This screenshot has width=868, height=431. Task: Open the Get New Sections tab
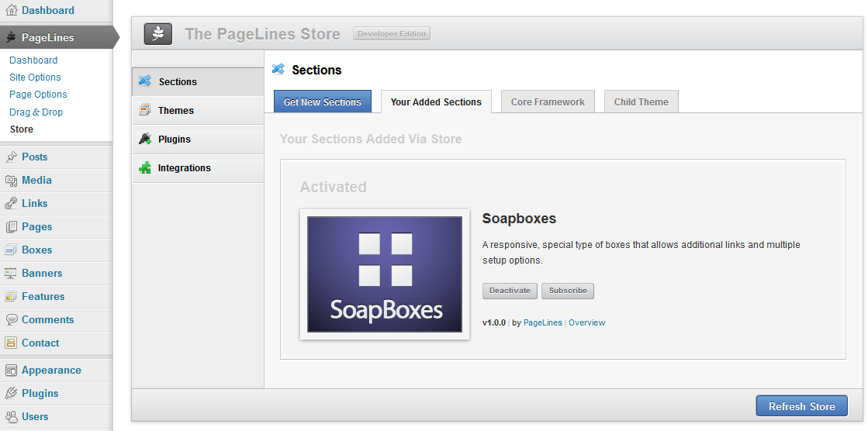(x=323, y=102)
